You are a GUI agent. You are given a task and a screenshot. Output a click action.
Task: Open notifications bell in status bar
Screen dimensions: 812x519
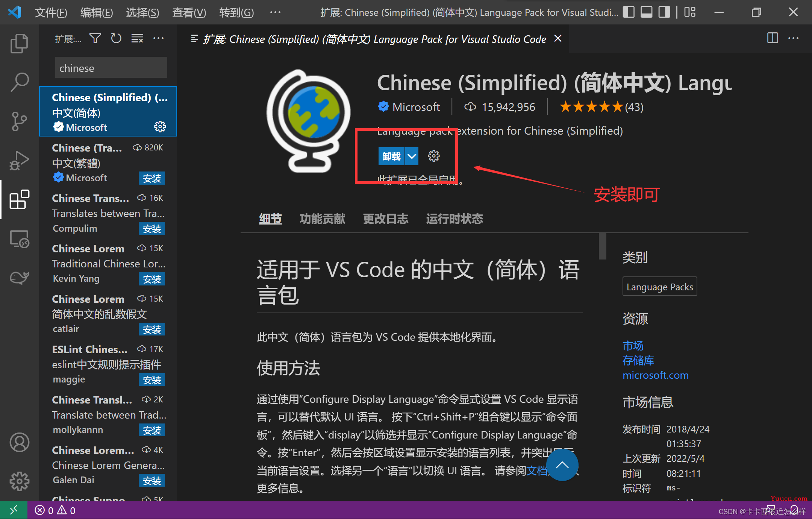794,510
